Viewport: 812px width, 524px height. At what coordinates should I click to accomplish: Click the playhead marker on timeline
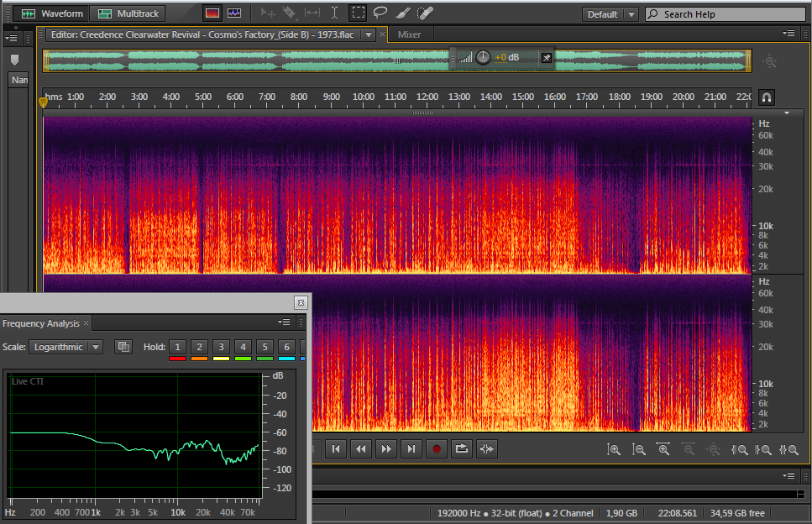(x=44, y=102)
